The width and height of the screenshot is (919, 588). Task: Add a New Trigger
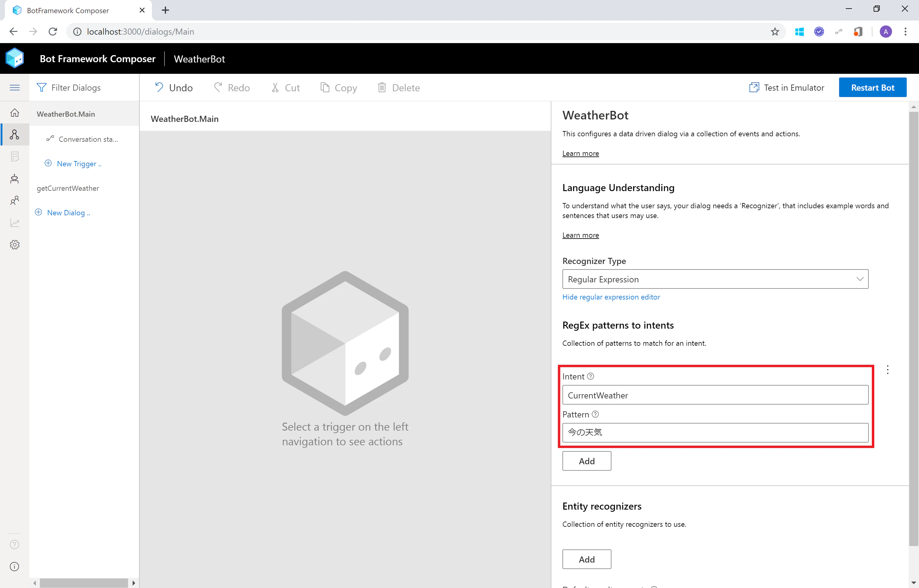coord(73,164)
